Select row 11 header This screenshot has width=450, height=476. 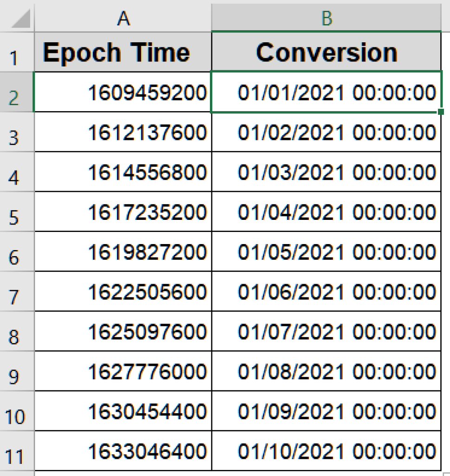tap(16, 450)
